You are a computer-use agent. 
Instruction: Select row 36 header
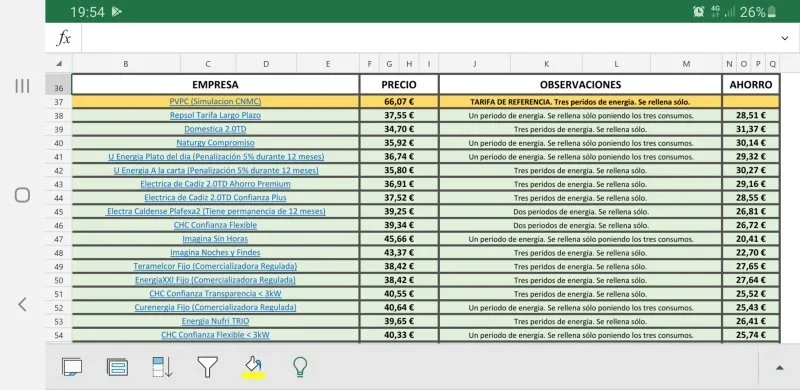pyautogui.click(x=59, y=85)
